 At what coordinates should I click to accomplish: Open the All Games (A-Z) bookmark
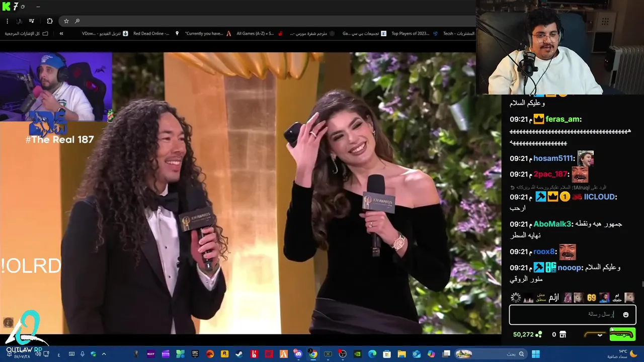click(260, 34)
